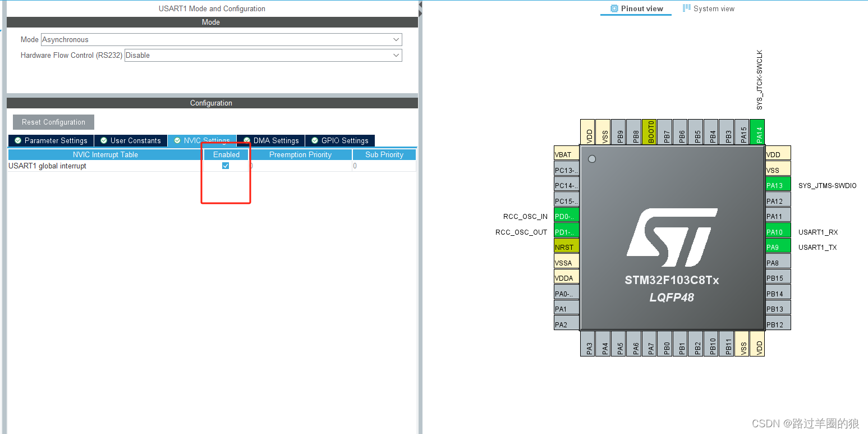The image size is (868, 434).
Task: Open the Mode dropdown showing Asynchronous
Action: point(222,40)
